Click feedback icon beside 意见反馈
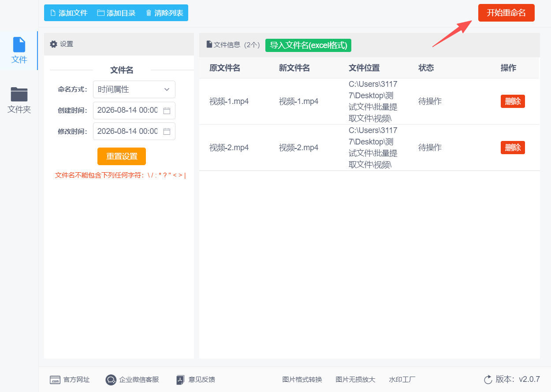551x392 pixels. (180, 380)
